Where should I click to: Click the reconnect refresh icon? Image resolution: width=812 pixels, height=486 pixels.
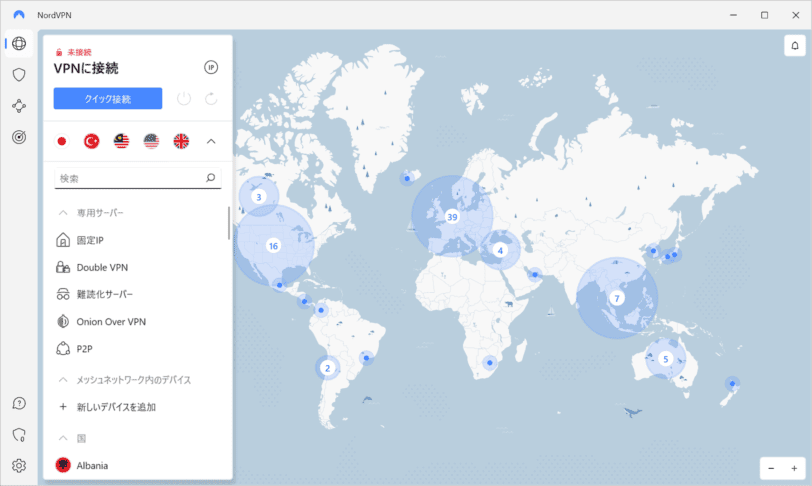(211, 98)
